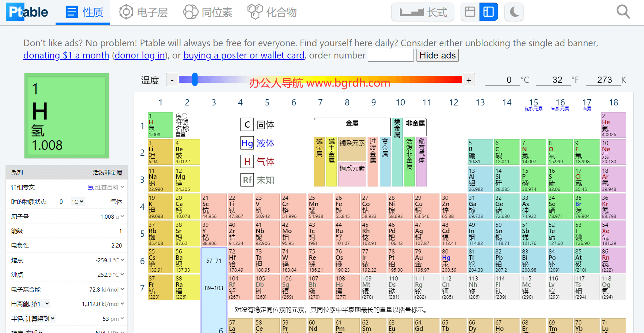
Task: Open the 氢 维基百科 Wikipedia link
Action: pos(90,187)
